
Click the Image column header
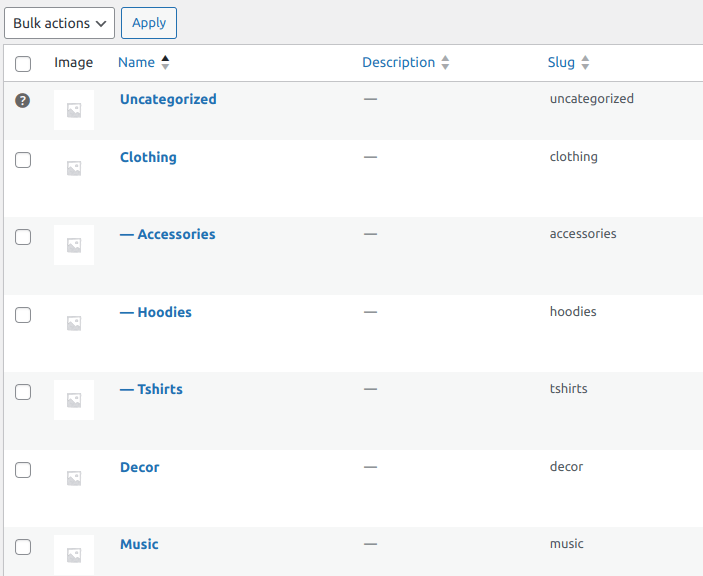click(74, 62)
